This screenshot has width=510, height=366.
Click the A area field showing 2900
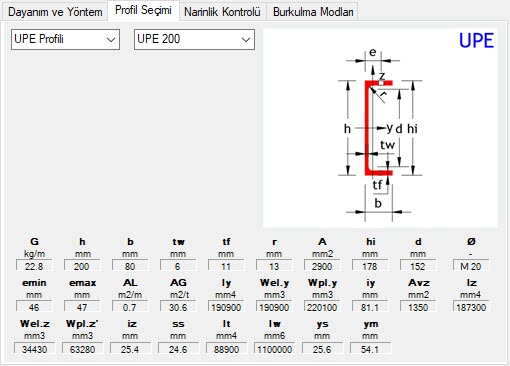pos(322,266)
